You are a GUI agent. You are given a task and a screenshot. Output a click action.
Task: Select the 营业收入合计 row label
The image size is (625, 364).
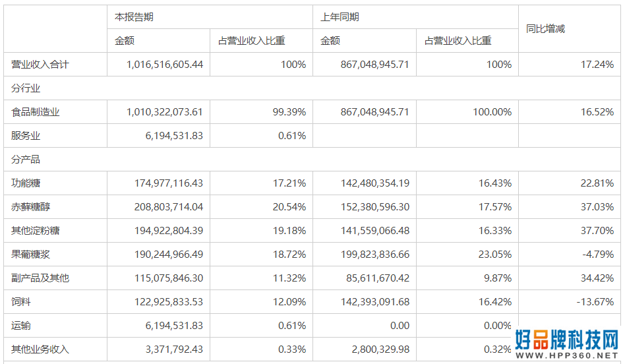[x=40, y=65]
